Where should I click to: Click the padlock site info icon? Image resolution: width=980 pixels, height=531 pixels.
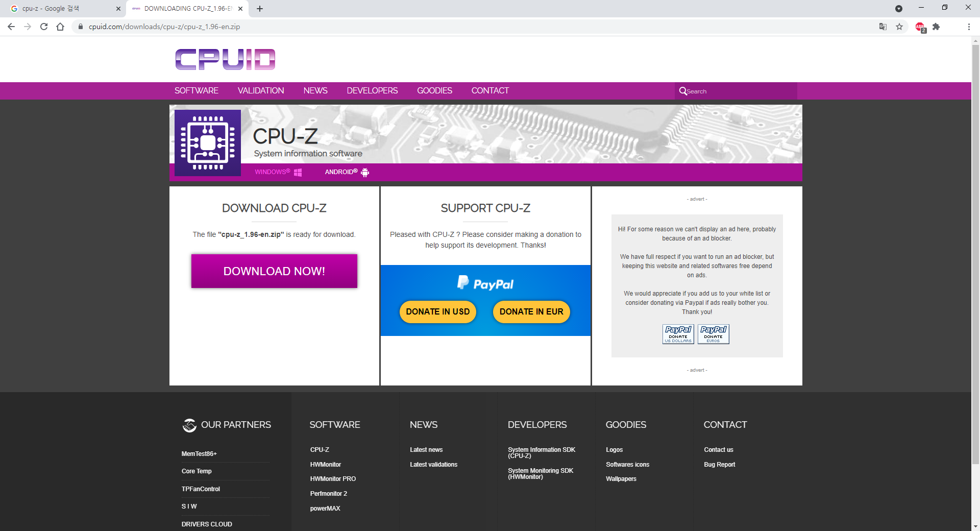tap(80, 27)
